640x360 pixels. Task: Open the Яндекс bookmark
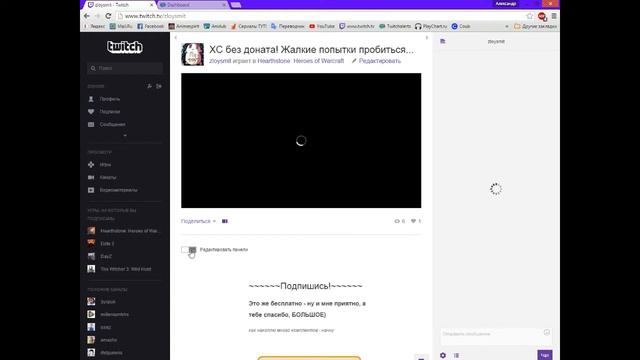[95, 26]
